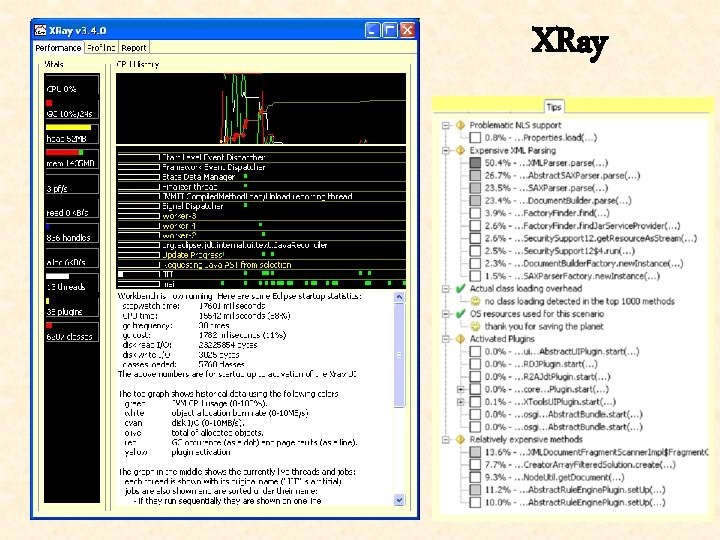Check the 2.6% FactoryFinder.findJarServiceProvider box
The height and width of the screenshot is (540, 720).
click(475, 226)
